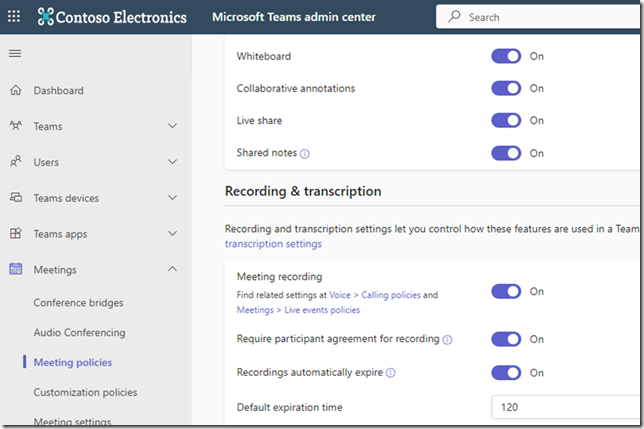Switch off Meeting recording toggle
644x429 pixels.
pos(506,291)
